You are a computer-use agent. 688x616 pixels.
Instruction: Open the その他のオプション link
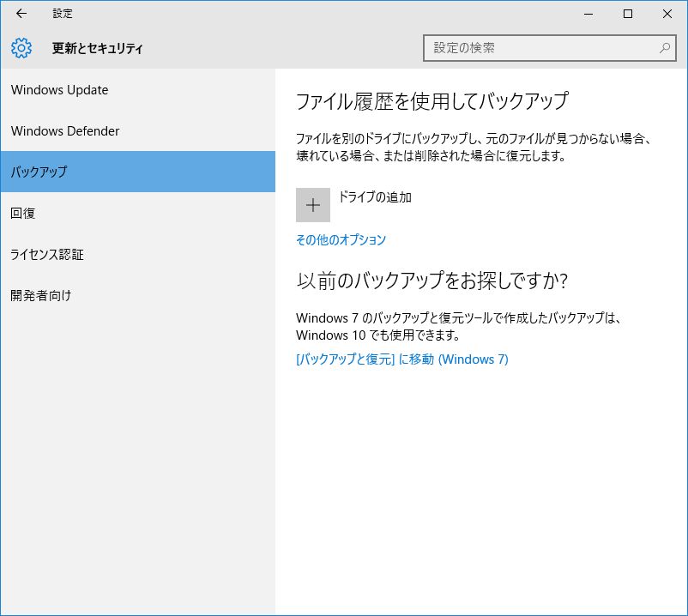click(341, 240)
